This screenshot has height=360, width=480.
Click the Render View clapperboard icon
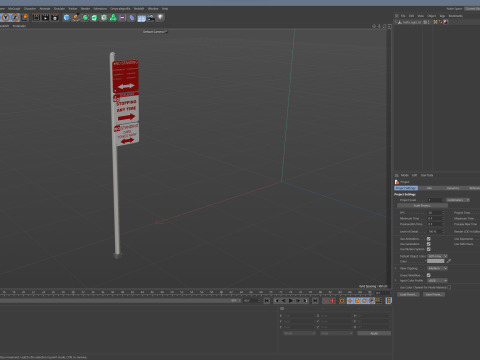coord(36,18)
